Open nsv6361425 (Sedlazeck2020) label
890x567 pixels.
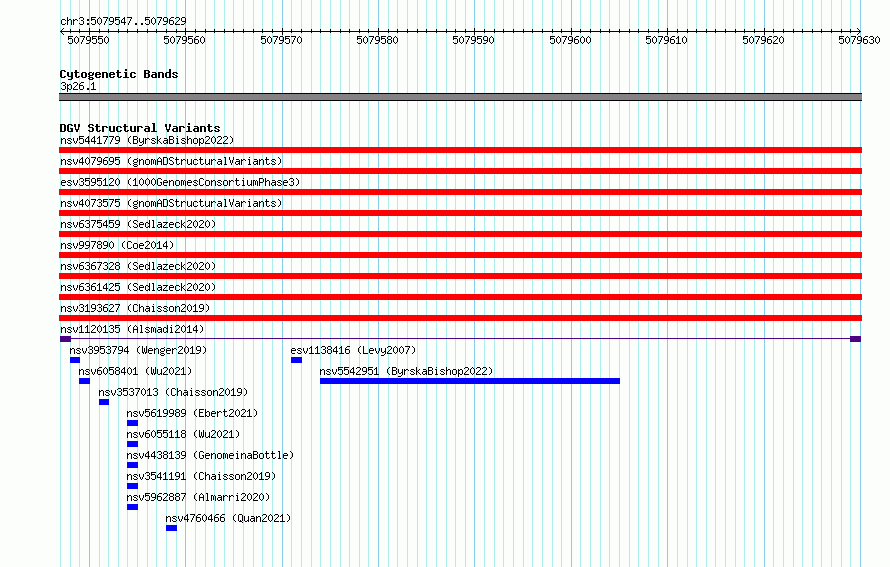pyautogui.click(x=138, y=287)
